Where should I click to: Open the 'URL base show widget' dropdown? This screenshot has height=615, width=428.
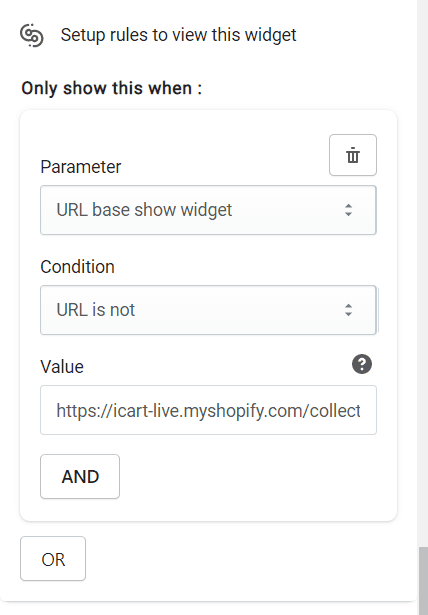[x=208, y=210]
